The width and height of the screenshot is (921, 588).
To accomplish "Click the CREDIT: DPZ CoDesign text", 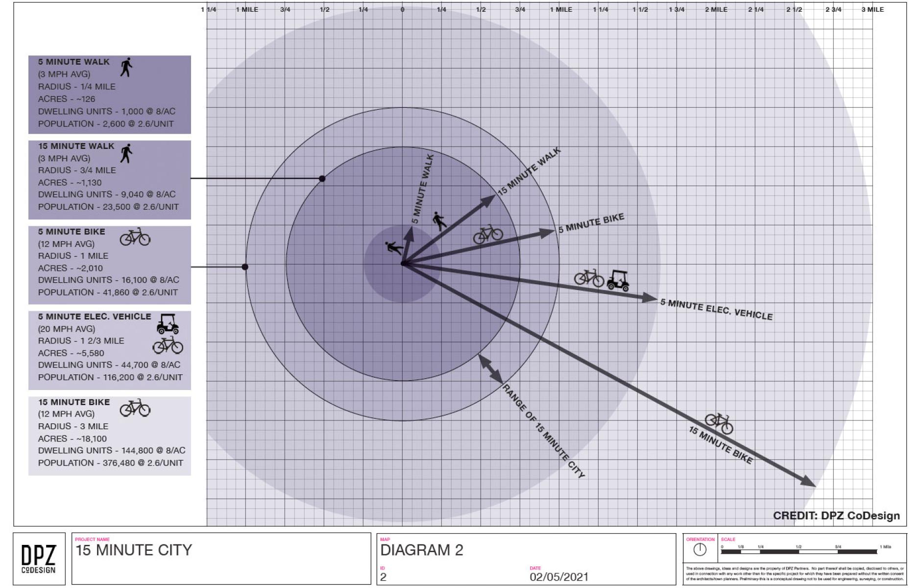I will point(836,515).
